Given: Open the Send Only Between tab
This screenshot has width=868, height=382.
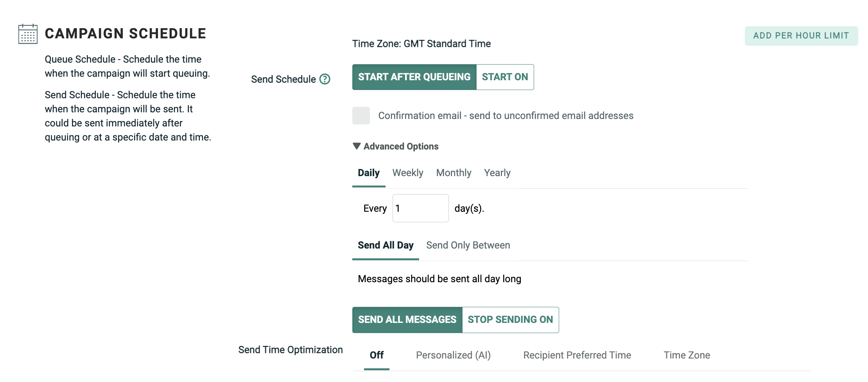Looking at the screenshot, I should 468,245.
